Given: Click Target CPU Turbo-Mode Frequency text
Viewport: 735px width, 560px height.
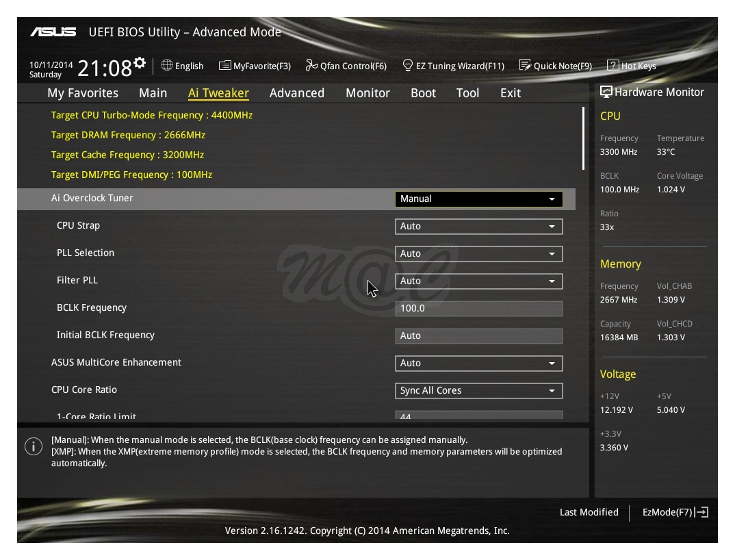Looking at the screenshot, I should 152,116.
